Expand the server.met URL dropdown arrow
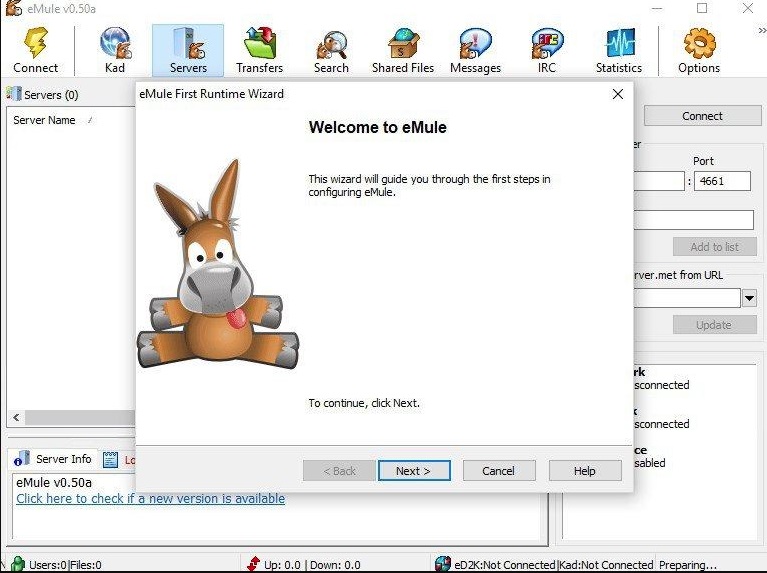The image size is (767, 573). (x=749, y=298)
